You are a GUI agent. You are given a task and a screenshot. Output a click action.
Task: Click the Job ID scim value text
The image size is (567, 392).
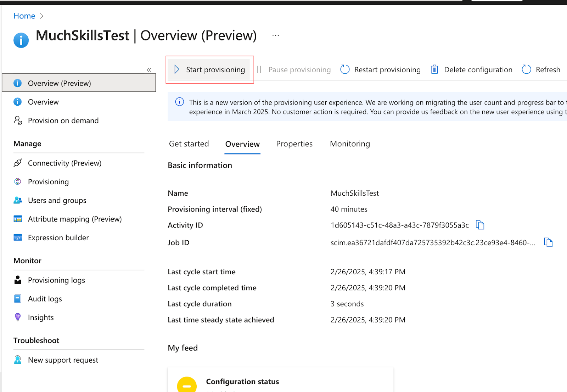pos(433,242)
